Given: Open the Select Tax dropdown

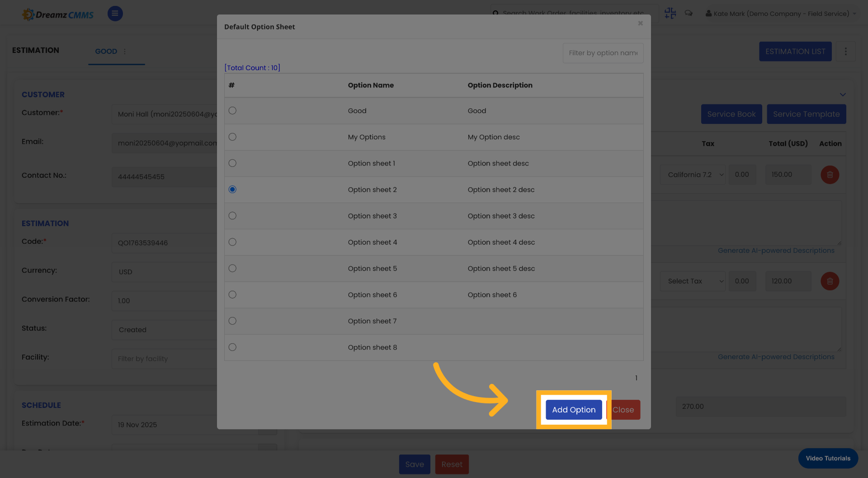Looking at the screenshot, I should 692,281.
